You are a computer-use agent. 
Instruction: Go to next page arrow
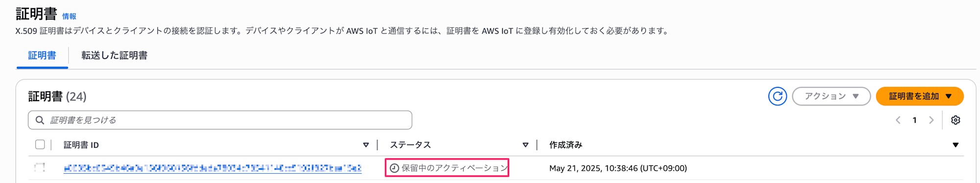[x=931, y=120]
